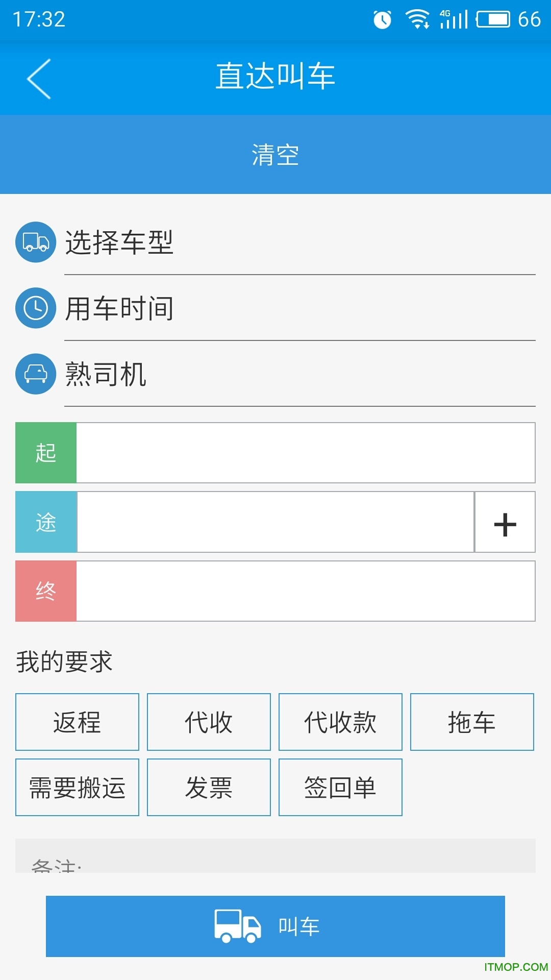551x980 pixels.
Task: Tap the car icon for familiar driver
Action: pos(36,374)
